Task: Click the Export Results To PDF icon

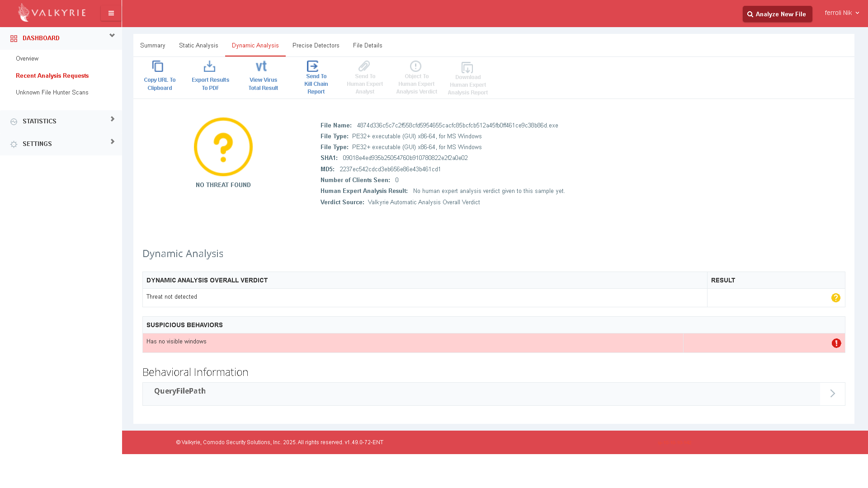Action: click(209, 66)
